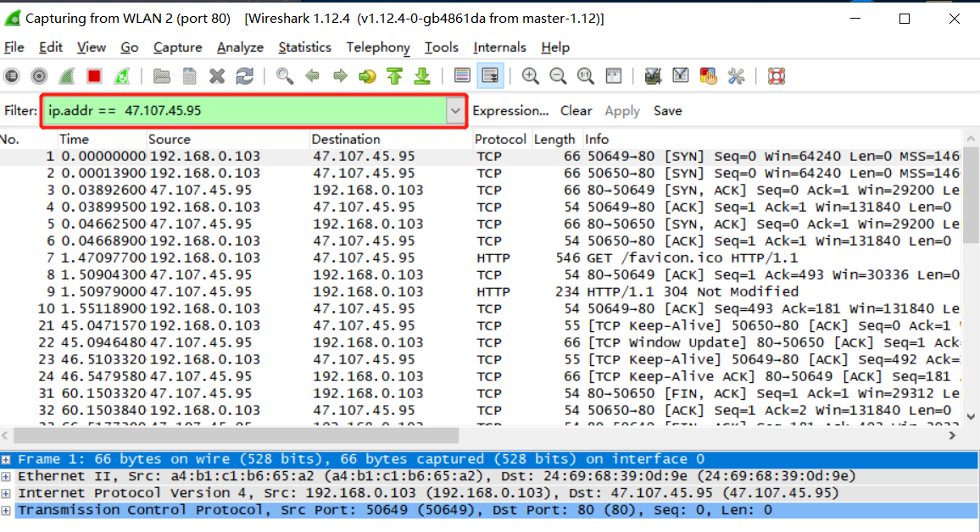Click the save capture file icon

click(x=189, y=76)
